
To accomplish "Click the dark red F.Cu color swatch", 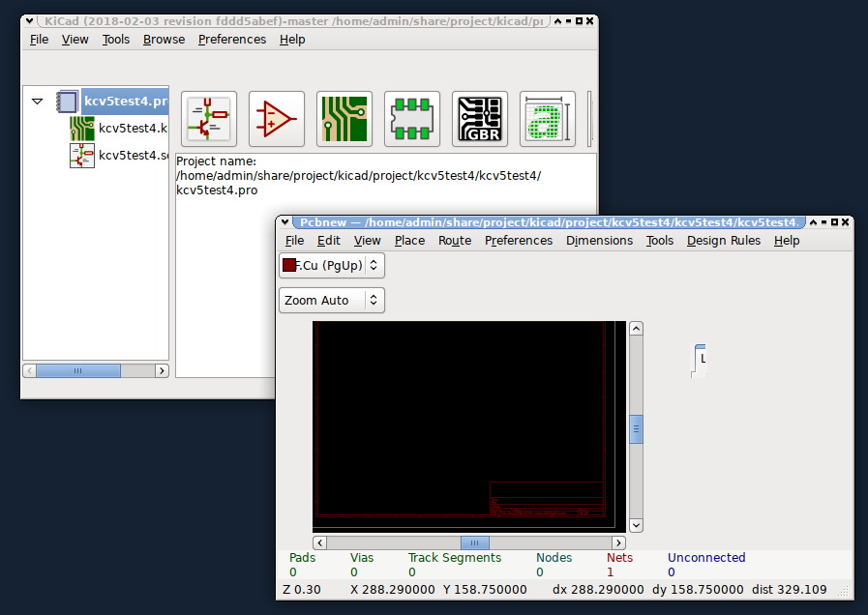I will coord(288,264).
